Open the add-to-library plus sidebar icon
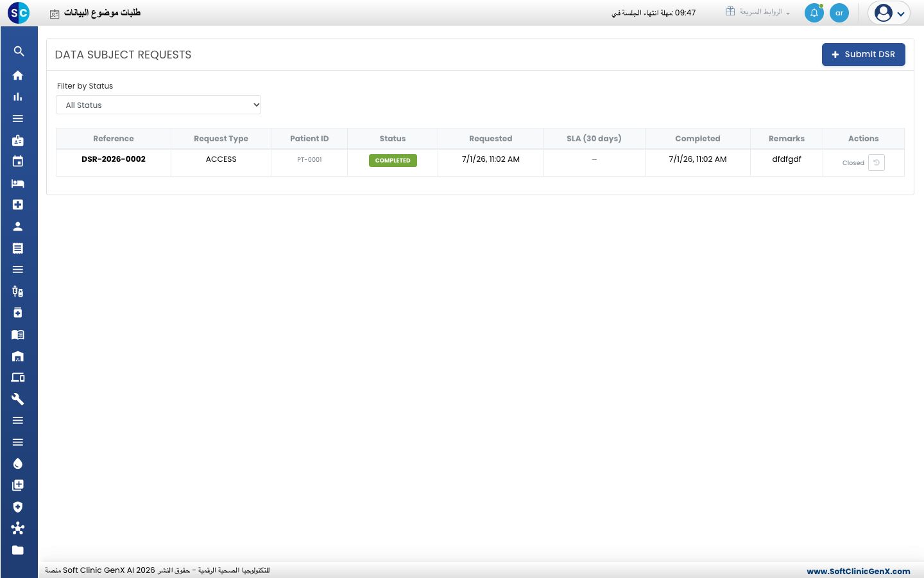The height and width of the screenshot is (578, 924). coord(18,486)
